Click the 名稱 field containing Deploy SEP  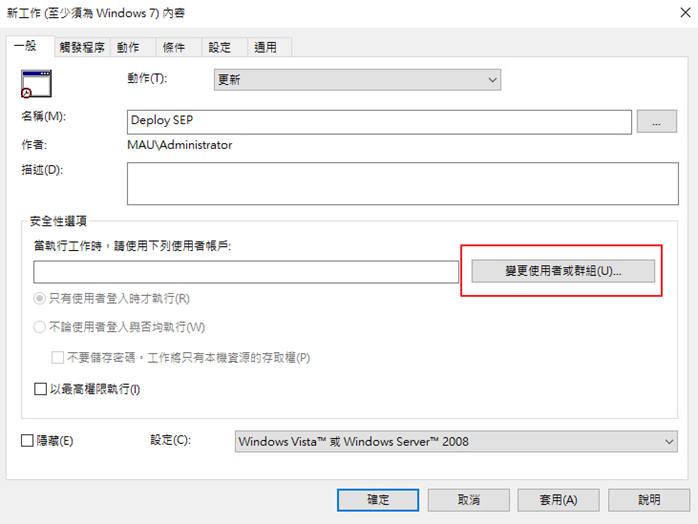tap(380, 121)
